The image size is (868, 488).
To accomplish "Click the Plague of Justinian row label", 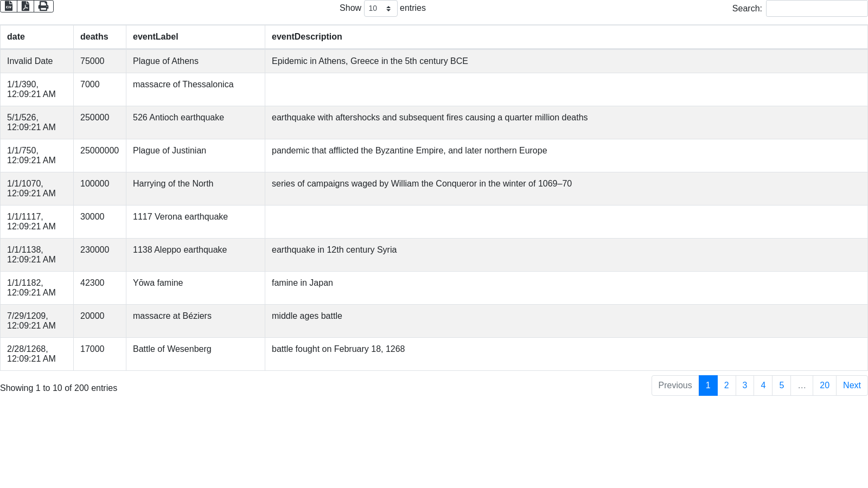I will (169, 151).
